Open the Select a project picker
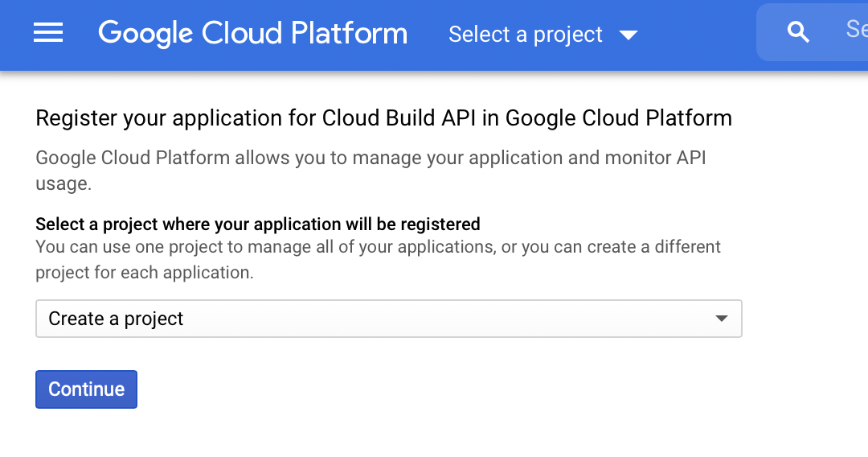 [542, 35]
